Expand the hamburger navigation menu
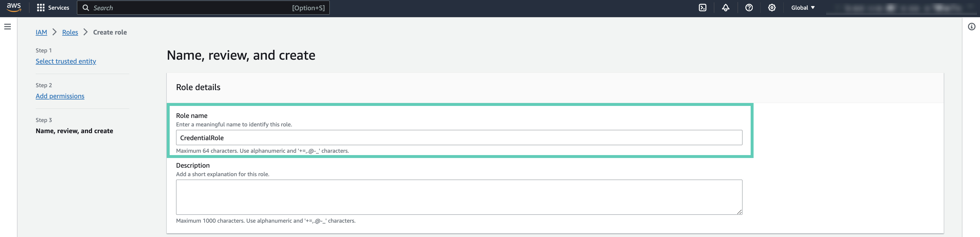 pos(8,27)
